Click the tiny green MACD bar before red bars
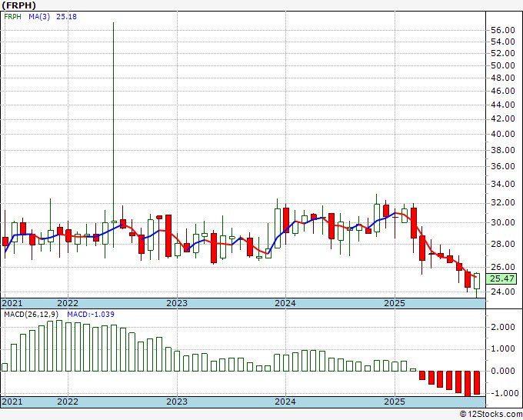The image size is (523, 420). point(413,370)
